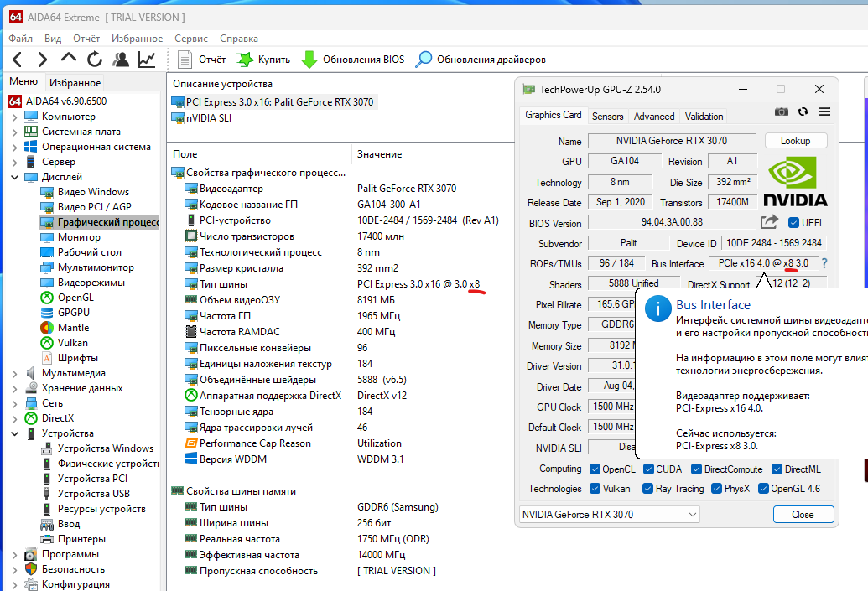
Task: Open GPU-Z hamburger menu icon
Action: (x=824, y=111)
